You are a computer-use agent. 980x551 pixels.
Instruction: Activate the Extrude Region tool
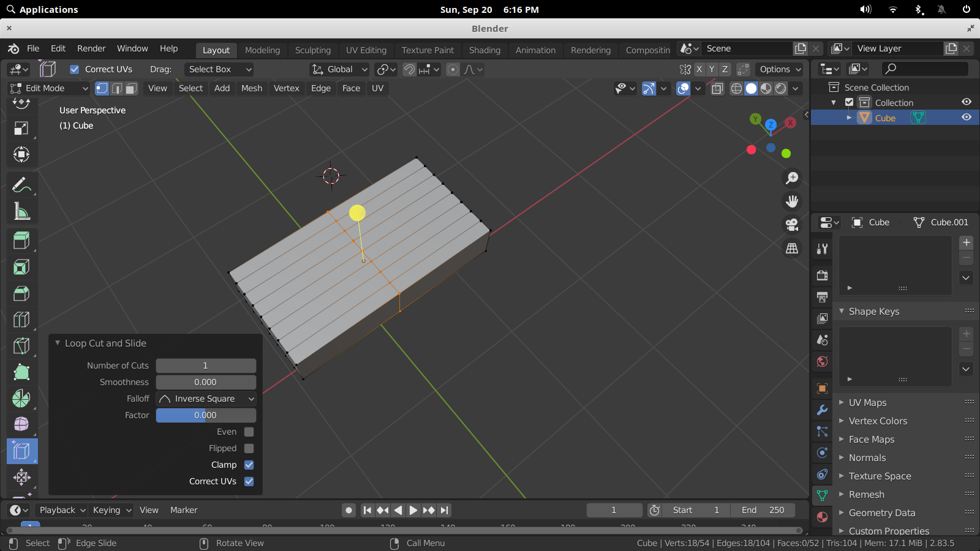click(x=21, y=240)
